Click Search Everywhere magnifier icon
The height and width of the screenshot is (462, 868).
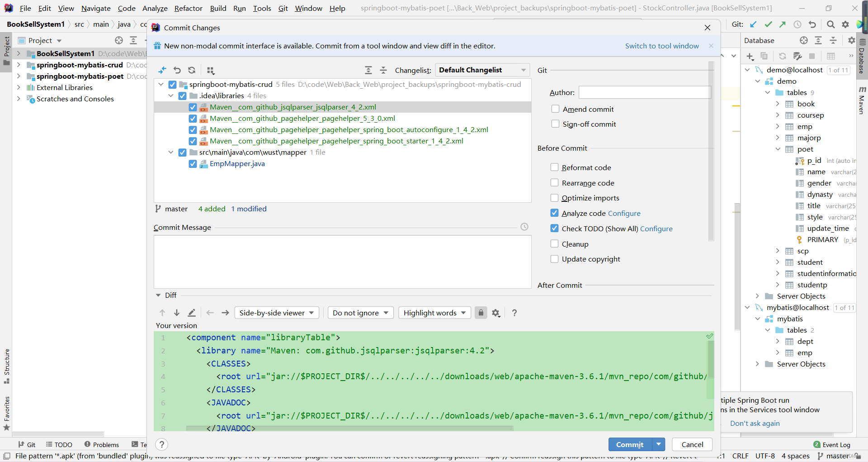pyautogui.click(x=831, y=24)
